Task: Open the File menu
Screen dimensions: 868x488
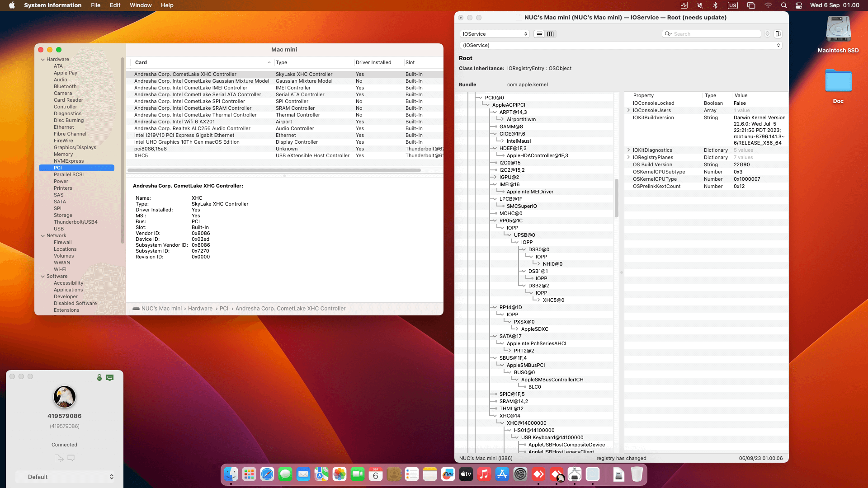Action: [95, 5]
